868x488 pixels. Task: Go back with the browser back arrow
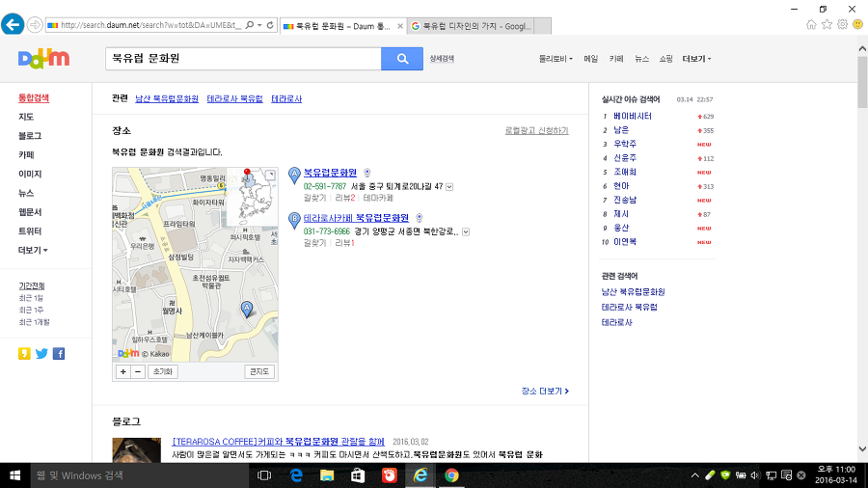click(x=13, y=25)
